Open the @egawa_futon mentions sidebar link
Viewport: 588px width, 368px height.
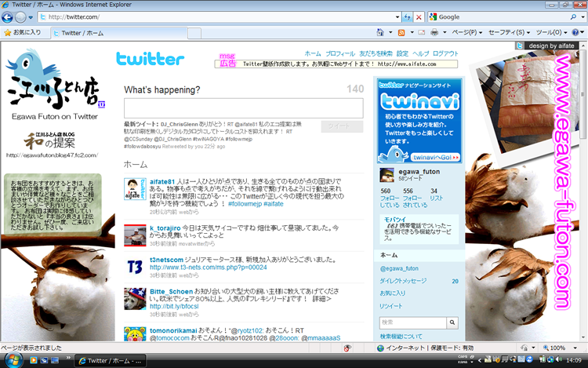click(399, 268)
